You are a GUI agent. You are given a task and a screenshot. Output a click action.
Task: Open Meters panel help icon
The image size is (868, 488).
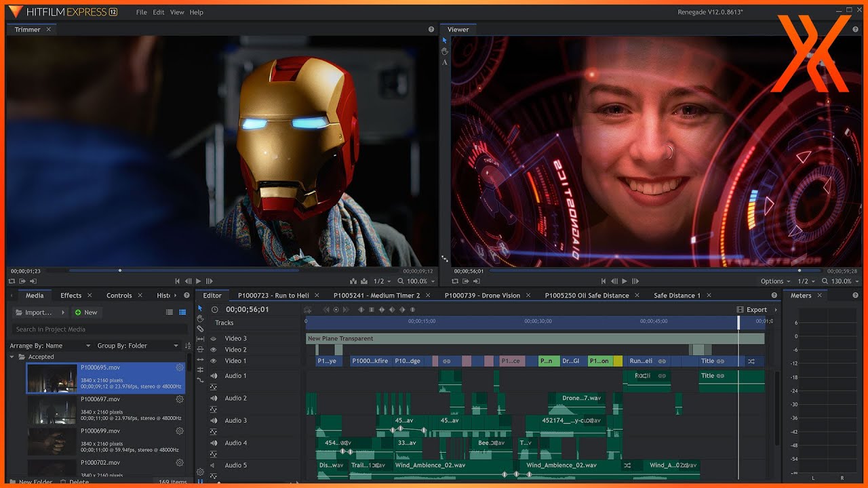(855, 296)
